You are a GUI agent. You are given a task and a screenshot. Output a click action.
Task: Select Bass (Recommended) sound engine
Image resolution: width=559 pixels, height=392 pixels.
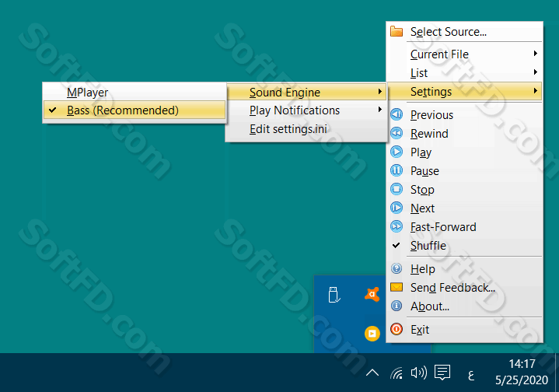coord(135,110)
